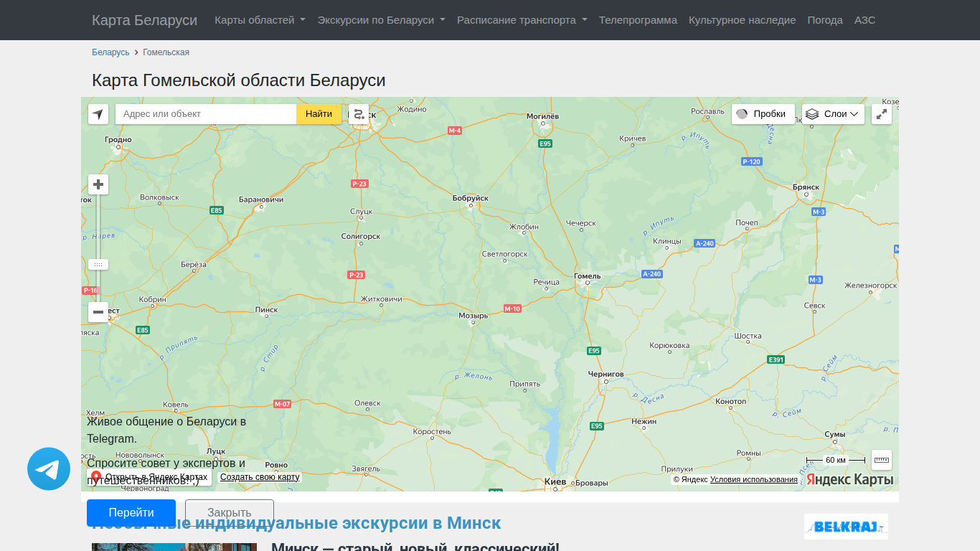
Task: Open the route planner icon on map
Action: coord(359,114)
